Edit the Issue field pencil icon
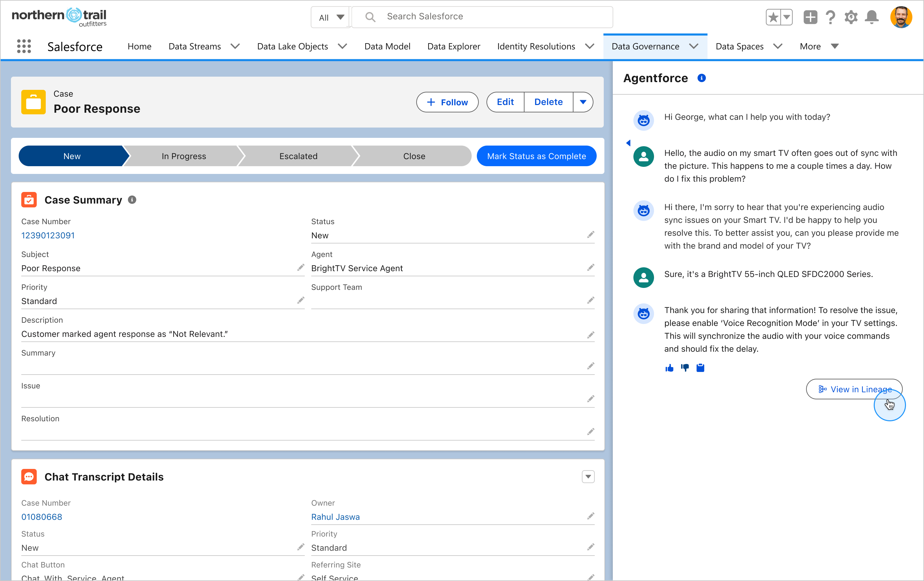The image size is (924, 581). click(591, 399)
